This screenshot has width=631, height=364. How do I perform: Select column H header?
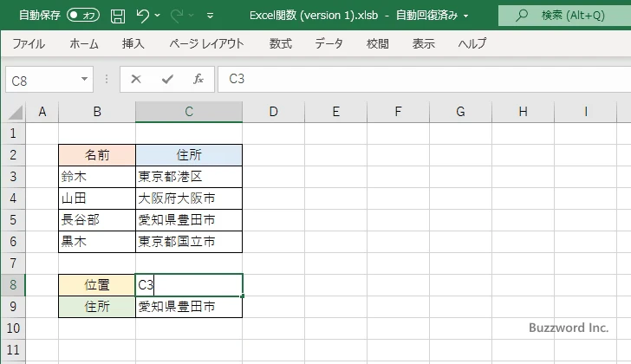click(x=523, y=112)
